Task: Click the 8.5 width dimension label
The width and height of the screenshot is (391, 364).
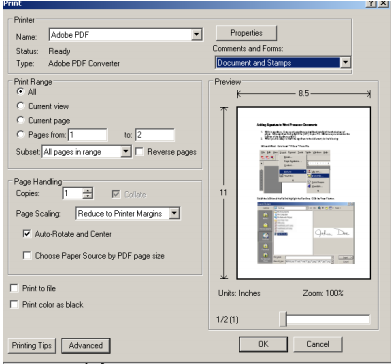Action: point(304,94)
